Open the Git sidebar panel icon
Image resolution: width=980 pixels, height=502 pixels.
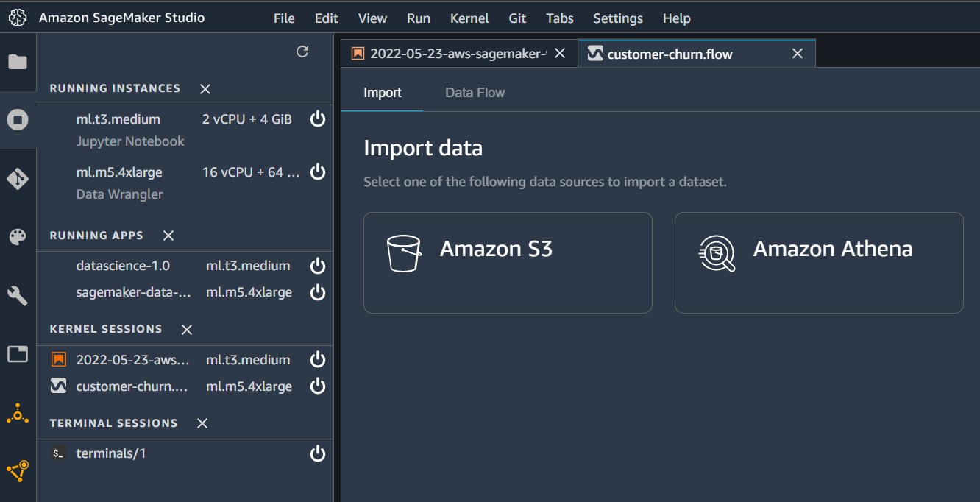(18, 179)
